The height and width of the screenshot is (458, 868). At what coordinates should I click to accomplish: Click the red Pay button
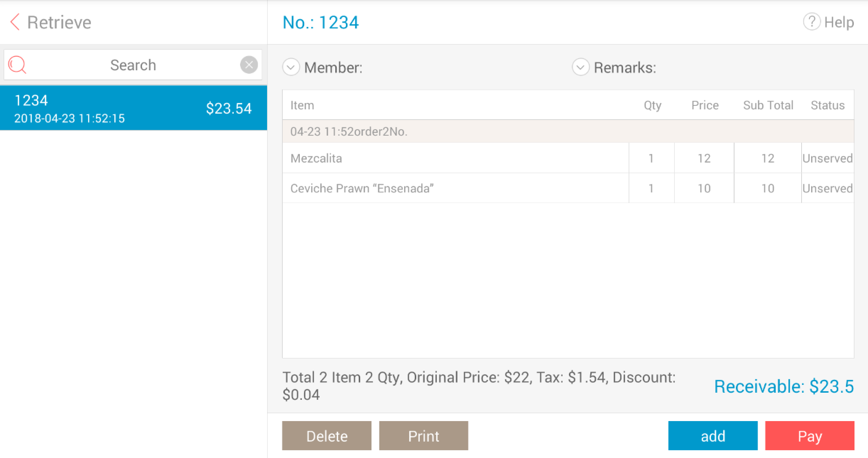[x=809, y=436]
